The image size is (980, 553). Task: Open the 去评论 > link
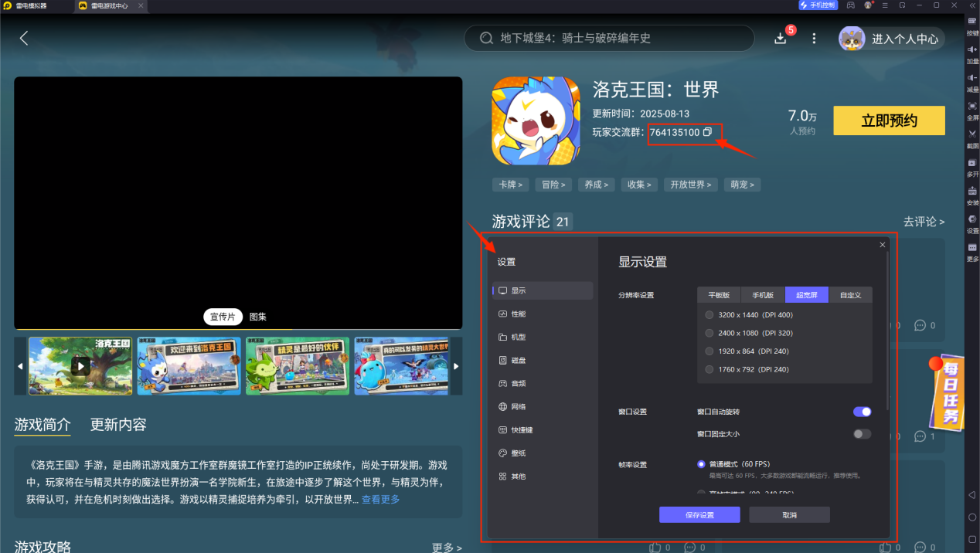coord(924,222)
